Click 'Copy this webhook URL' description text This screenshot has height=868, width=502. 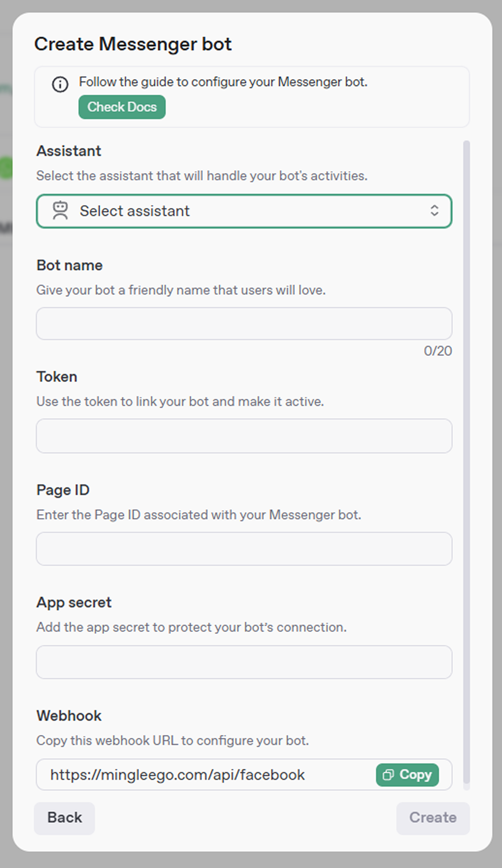coord(173,740)
